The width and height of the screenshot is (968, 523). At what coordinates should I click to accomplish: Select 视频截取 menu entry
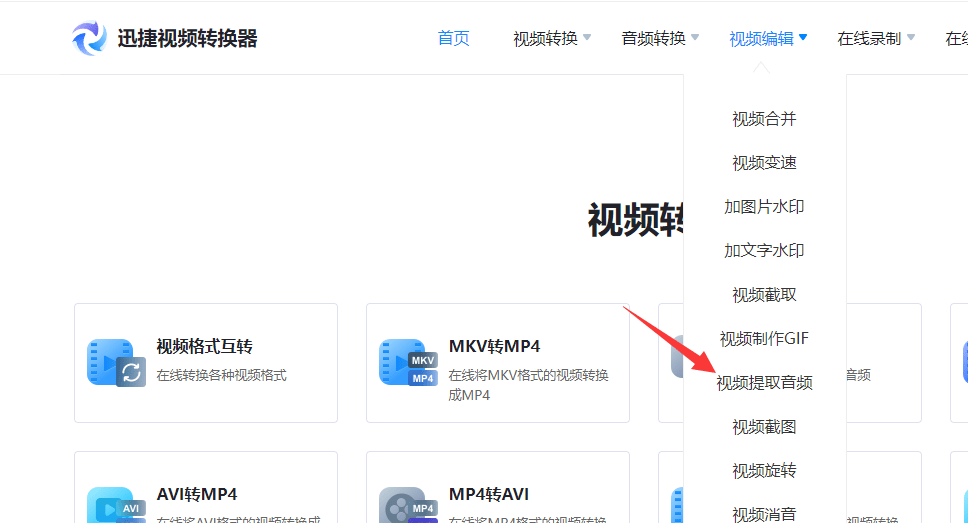pyautogui.click(x=764, y=295)
